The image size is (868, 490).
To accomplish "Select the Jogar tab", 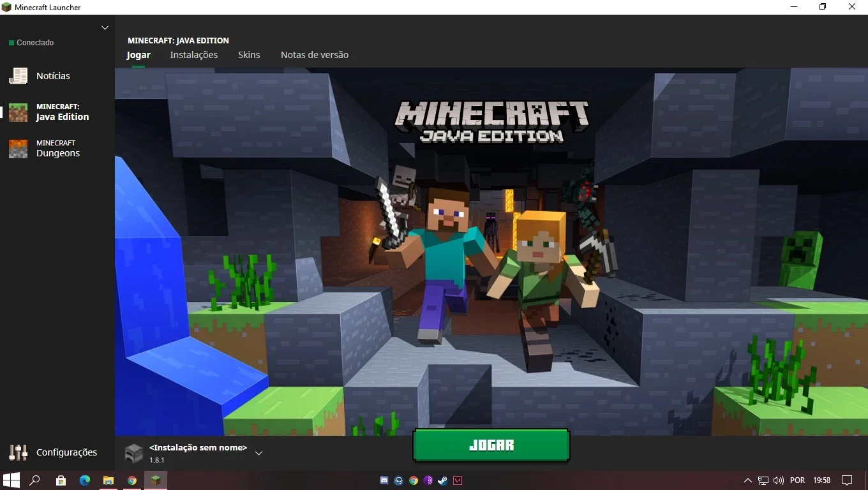I will point(138,55).
